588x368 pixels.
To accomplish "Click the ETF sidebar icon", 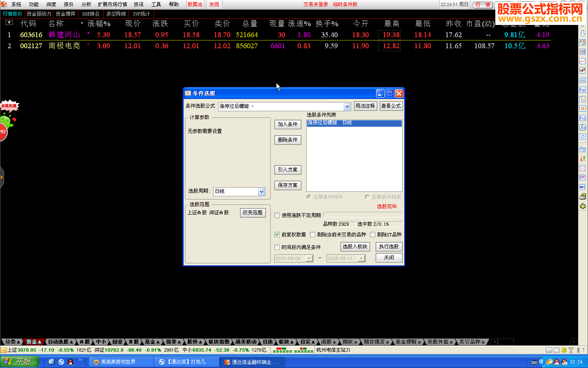I will click(x=583, y=177).
